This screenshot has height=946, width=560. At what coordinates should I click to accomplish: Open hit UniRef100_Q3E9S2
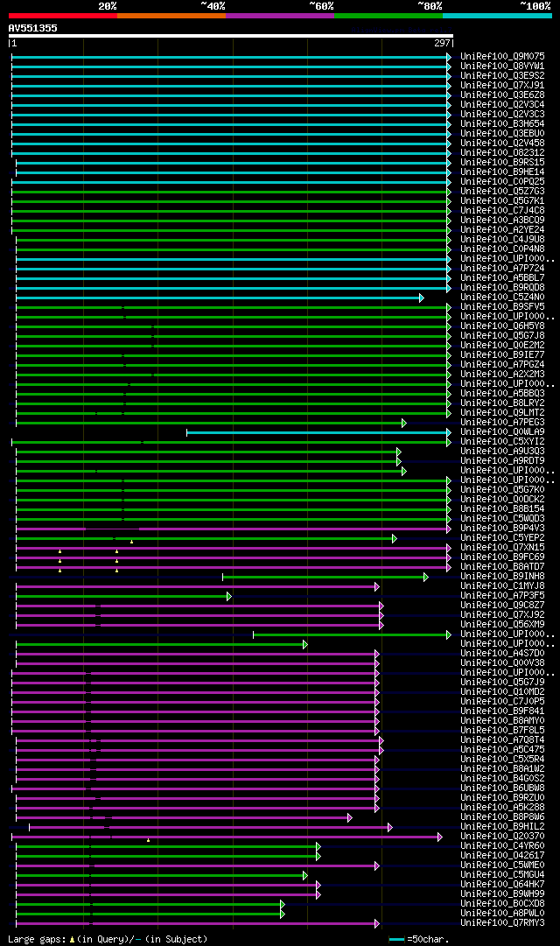click(x=502, y=75)
